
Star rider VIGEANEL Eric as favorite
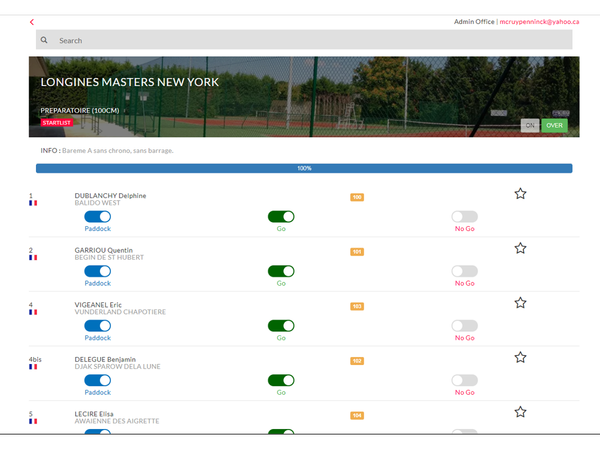point(520,303)
